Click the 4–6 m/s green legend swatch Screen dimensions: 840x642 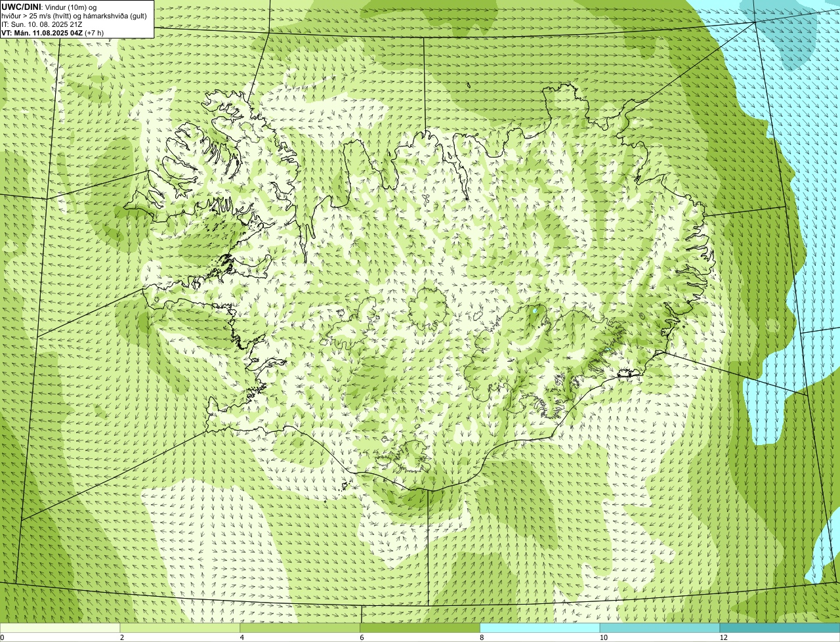click(301, 628)
